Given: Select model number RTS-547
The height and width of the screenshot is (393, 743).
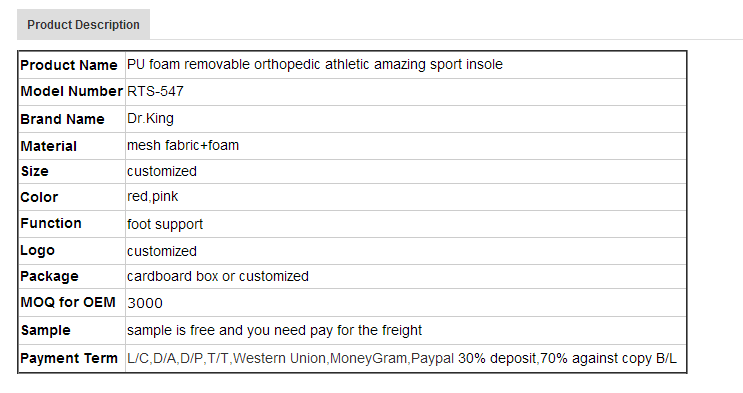Looking at the screenshot, I should pyautogui.click(x=155, y=91).
